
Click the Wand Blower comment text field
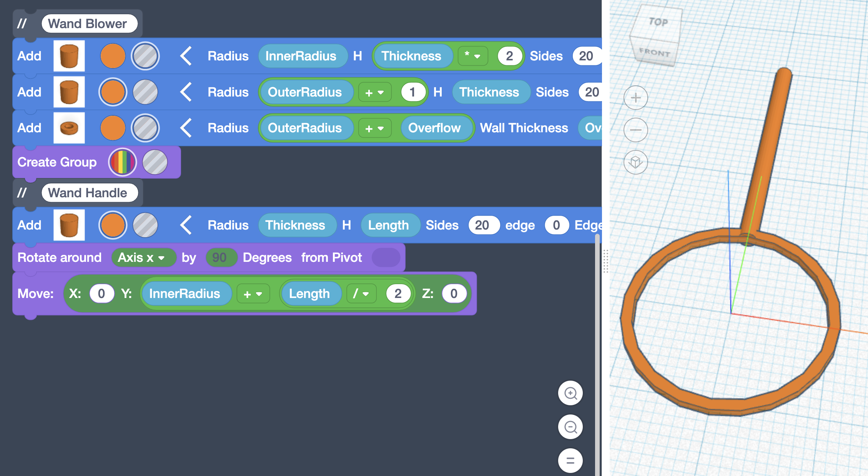pos(89,24)
